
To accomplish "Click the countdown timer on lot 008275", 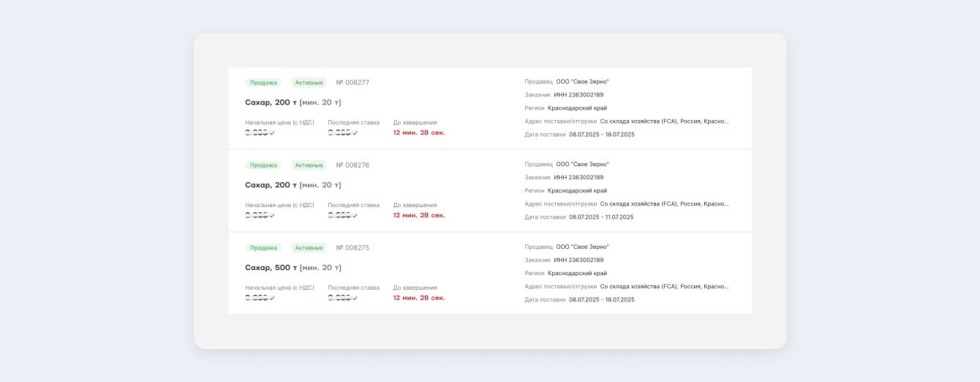I will click(x=419, y=298).
